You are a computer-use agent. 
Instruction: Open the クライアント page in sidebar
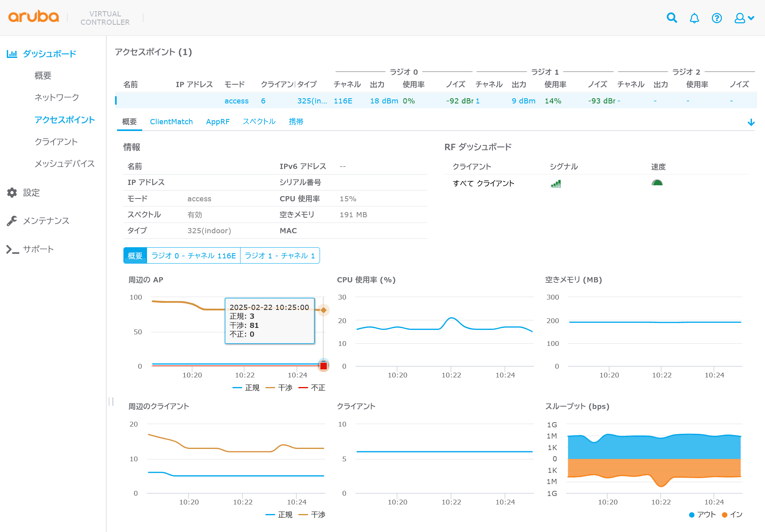point(56,141)
